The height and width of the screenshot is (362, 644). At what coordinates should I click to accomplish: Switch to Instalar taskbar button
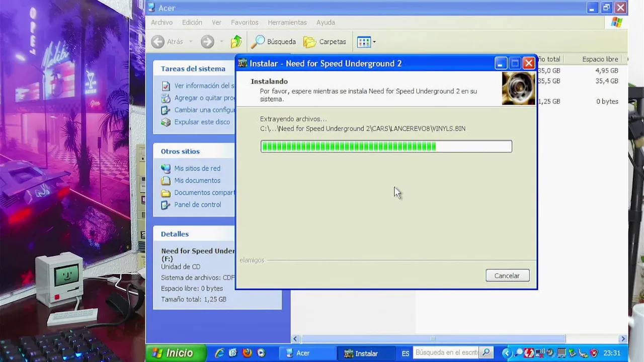(367, 353)
